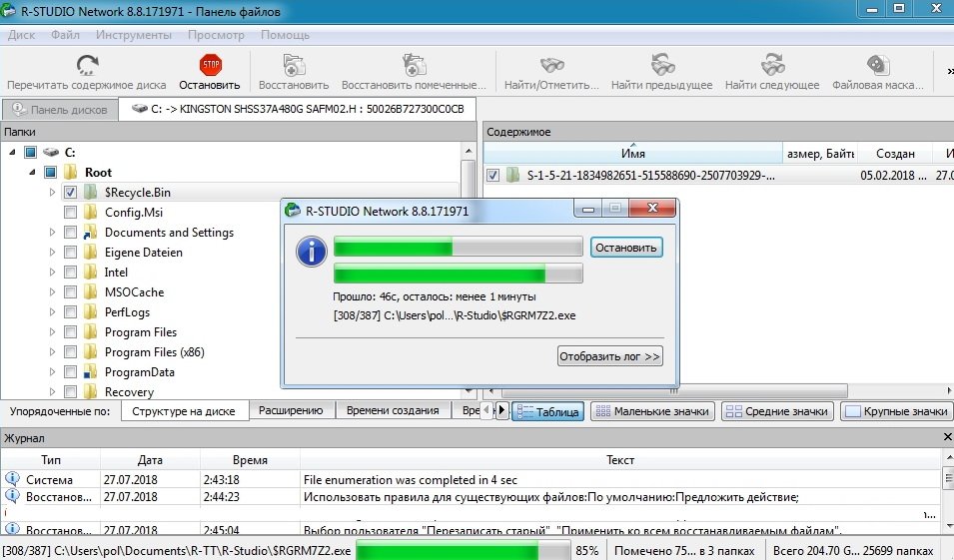Image resolution: width=954 pixels, height=560 pixels.
Task: Click Остановить button in progress dialog
Action: point(626,248)
